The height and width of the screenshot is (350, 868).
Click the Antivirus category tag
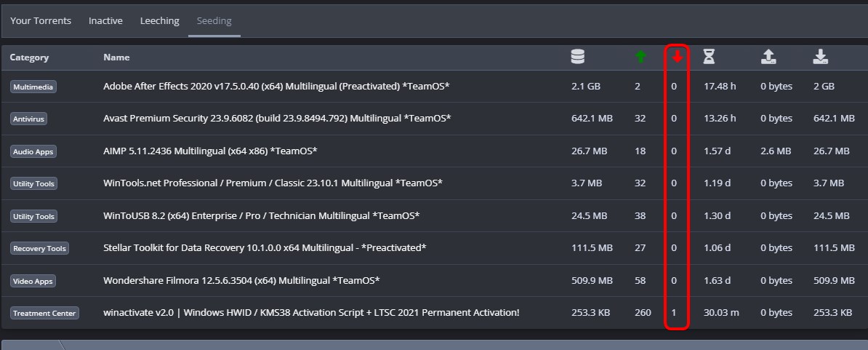click(x=28, y=119)
